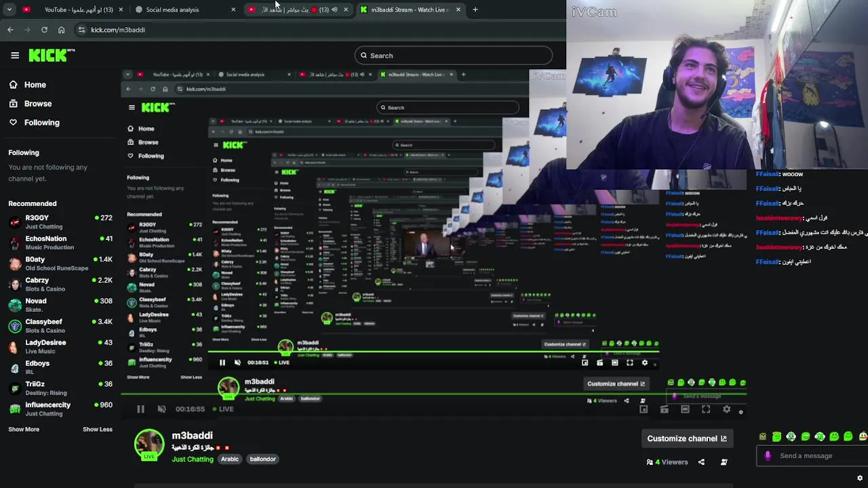Mute audio icon on third browser tab
This screenshot has width=868, height=488.
pyautogui.click(x=334, y=9)
